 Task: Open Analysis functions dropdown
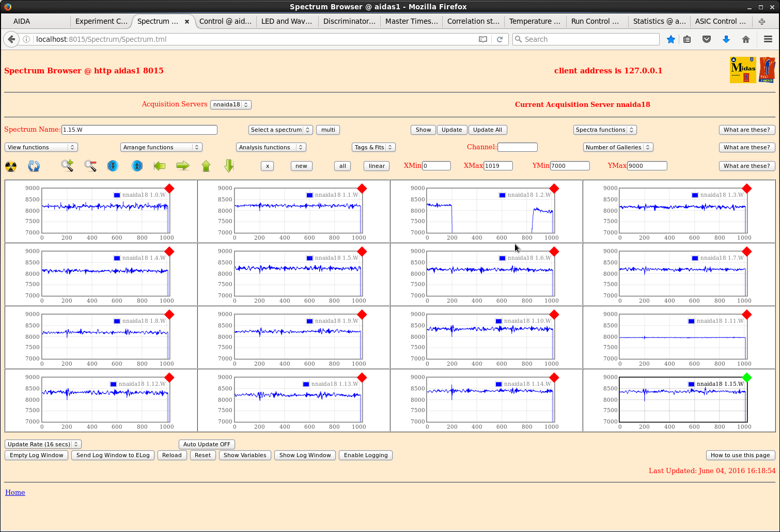271,147
